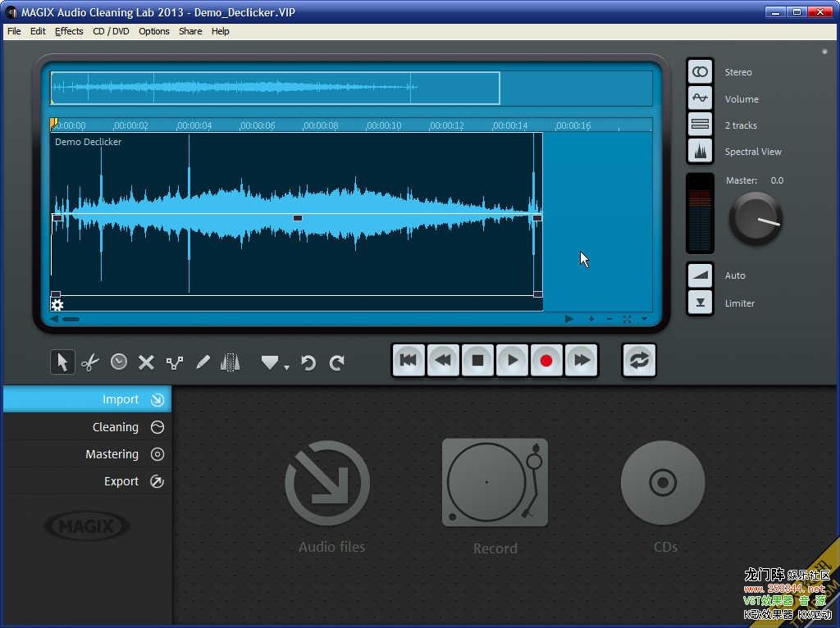Switch to the Export section
This screenshot has width=840, height=628.
coord(87,481)
